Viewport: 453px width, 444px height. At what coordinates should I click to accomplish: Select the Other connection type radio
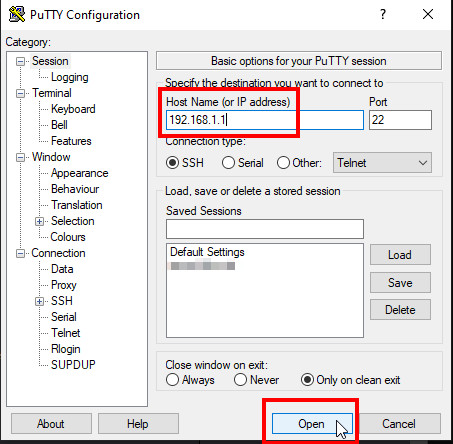[283, 163]
